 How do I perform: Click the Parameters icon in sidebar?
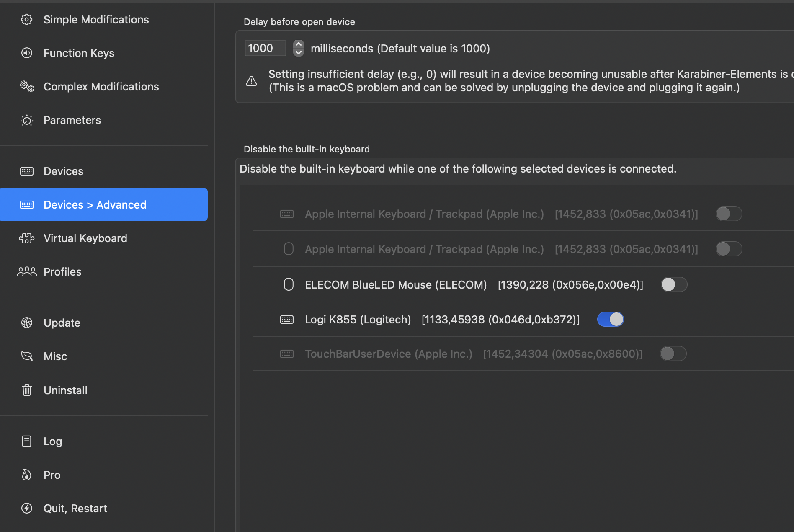(x=27, y=121)
